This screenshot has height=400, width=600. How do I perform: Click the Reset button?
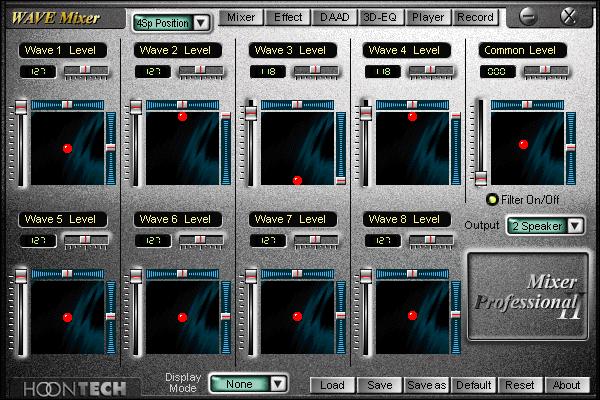pos(520,385)
